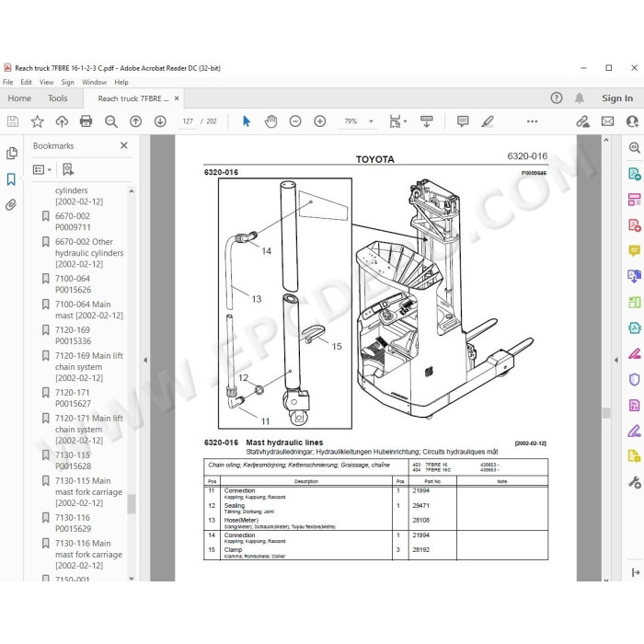
Task: Send file by email envelope icon
Action: (x=608, y=121)
